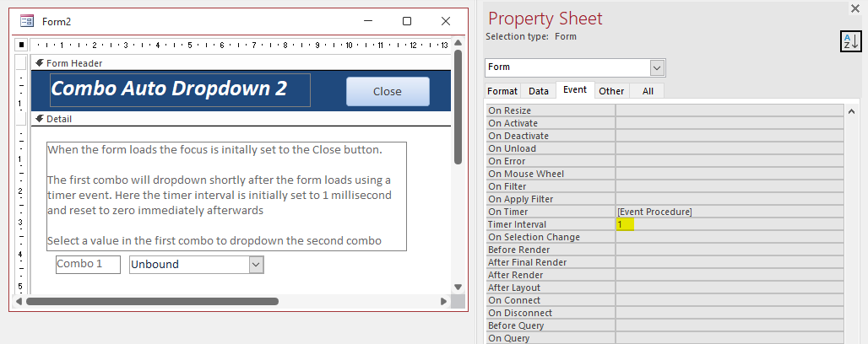Image resolution: width=868 pixels, height=344 pixels.
Task: Click the On Selection Change property row
Action: tap(665, 237)
